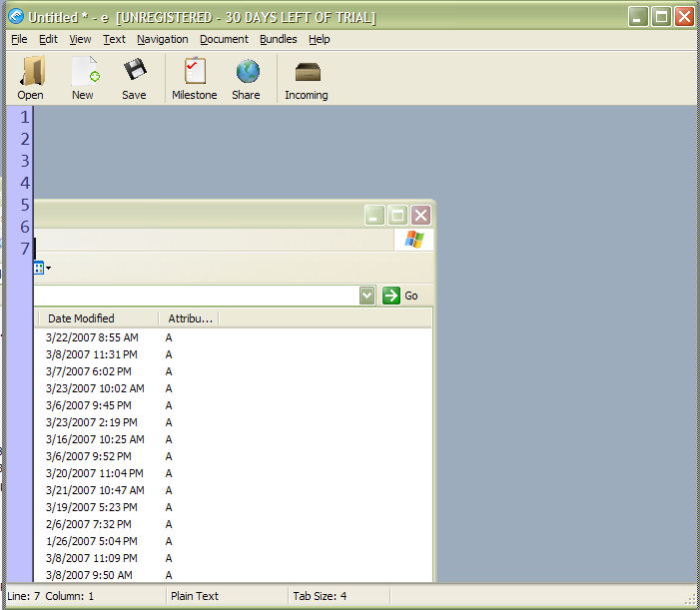Select row dated 3/8/2007 11:09 PM

coord(92,558)
